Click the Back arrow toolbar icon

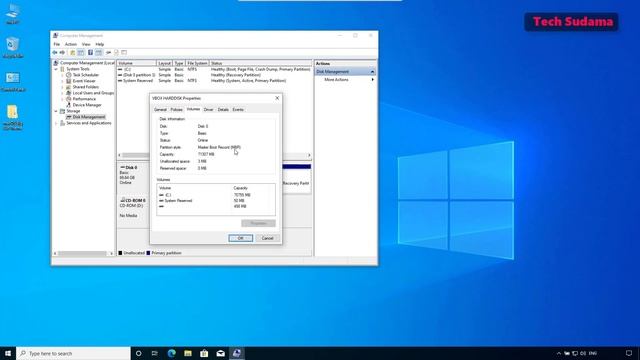click(x=55, y=52)
